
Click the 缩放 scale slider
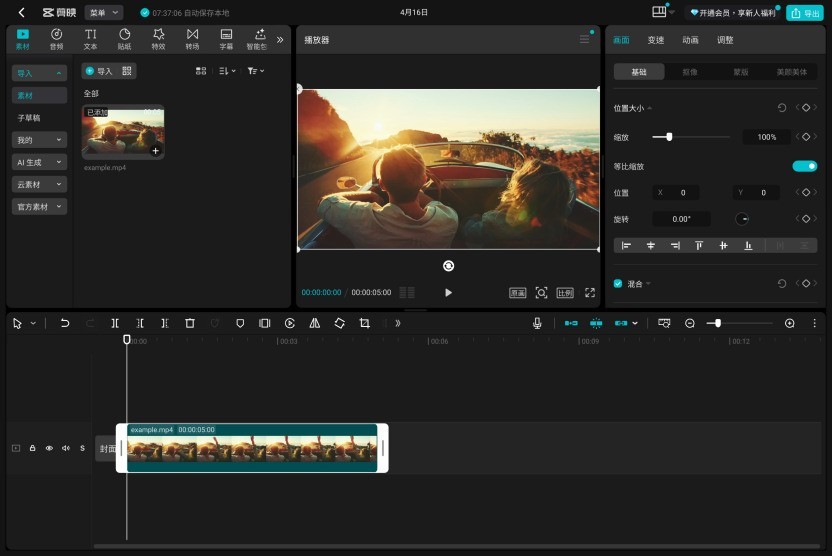pyautogui.click(x=690, y=137)
